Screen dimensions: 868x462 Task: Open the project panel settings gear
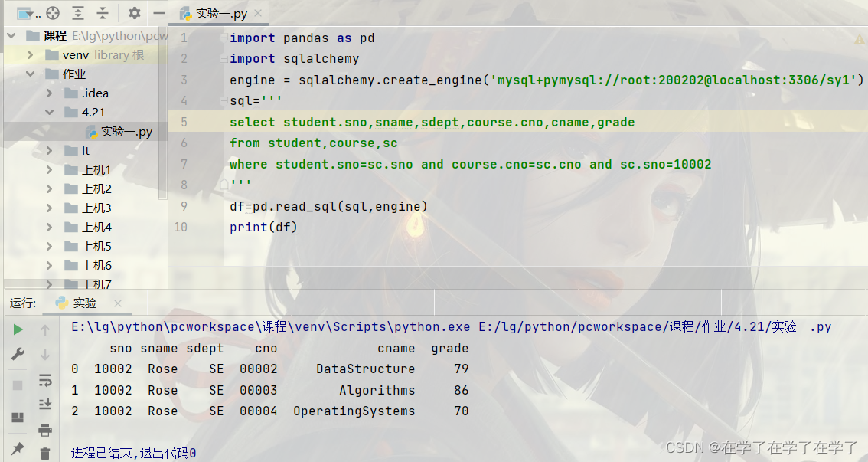coord(135,13)
